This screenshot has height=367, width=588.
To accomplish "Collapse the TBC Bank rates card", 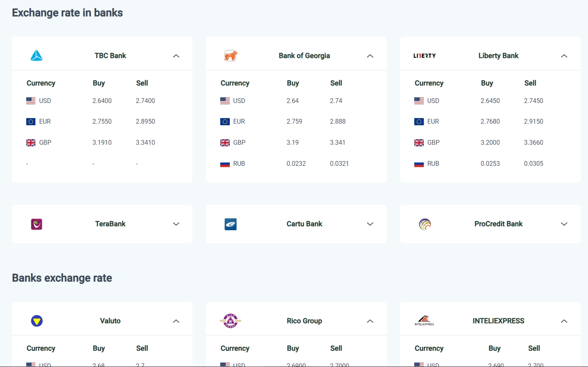I will [176, 56].
